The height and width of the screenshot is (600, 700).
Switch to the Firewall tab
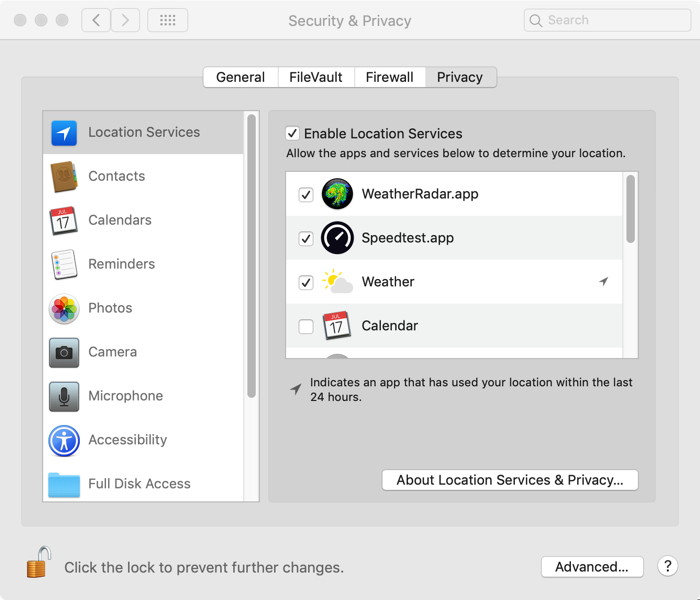tap(389, 77)
